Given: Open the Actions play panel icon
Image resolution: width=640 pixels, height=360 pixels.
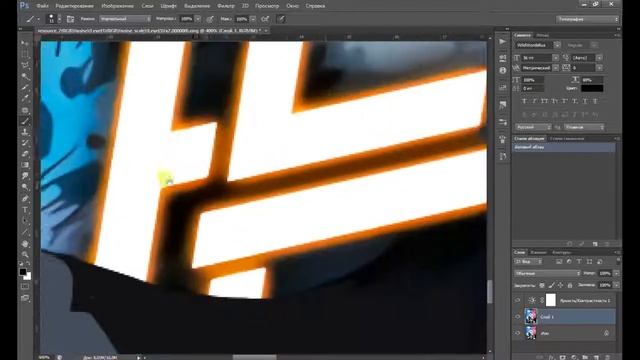Looking at the screenshot, I should pyautogui.click(x=502, y=42).
